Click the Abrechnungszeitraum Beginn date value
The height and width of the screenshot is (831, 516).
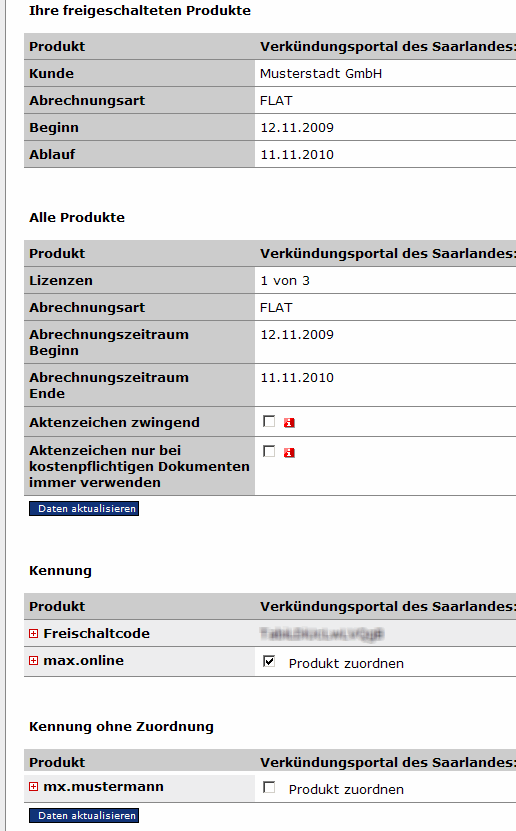[297, 335]
